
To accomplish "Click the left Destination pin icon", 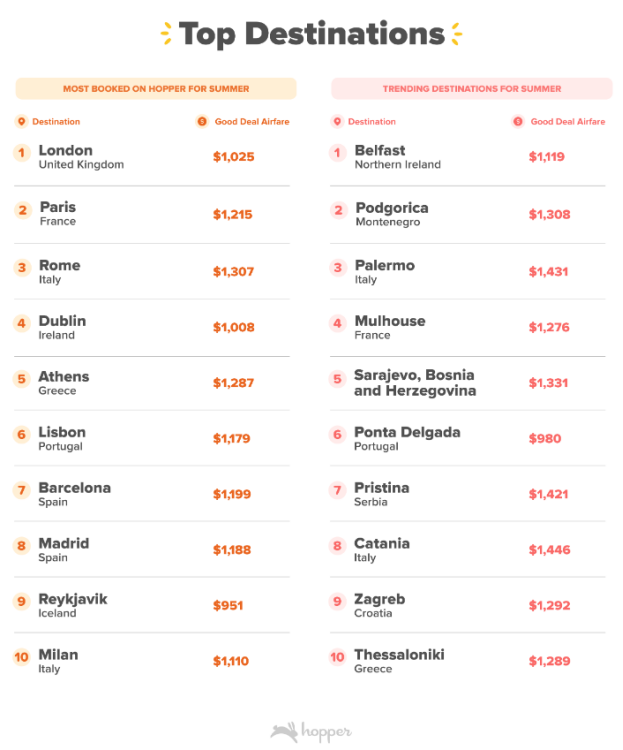I will [x=22, y=122].
